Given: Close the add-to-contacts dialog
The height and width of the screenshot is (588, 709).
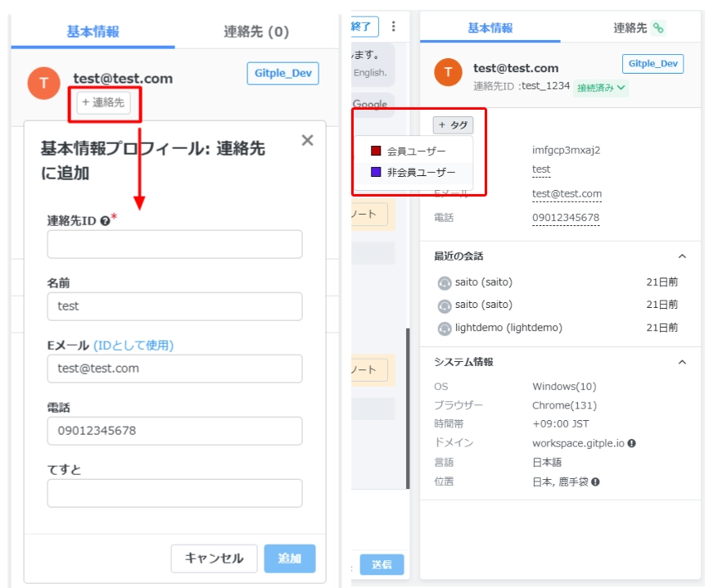Looking at the screenshot, I should (308, 140).
